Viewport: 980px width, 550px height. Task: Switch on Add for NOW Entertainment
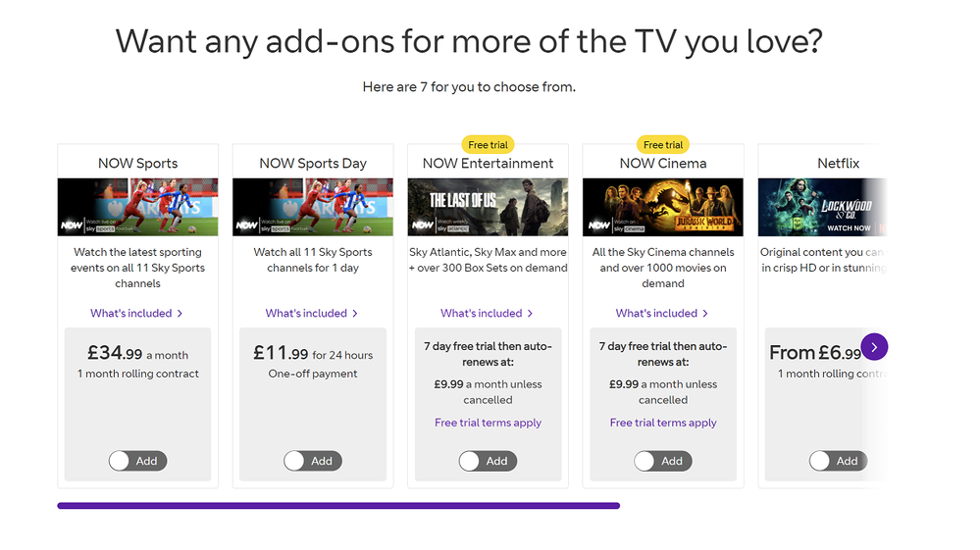(488, 461)
